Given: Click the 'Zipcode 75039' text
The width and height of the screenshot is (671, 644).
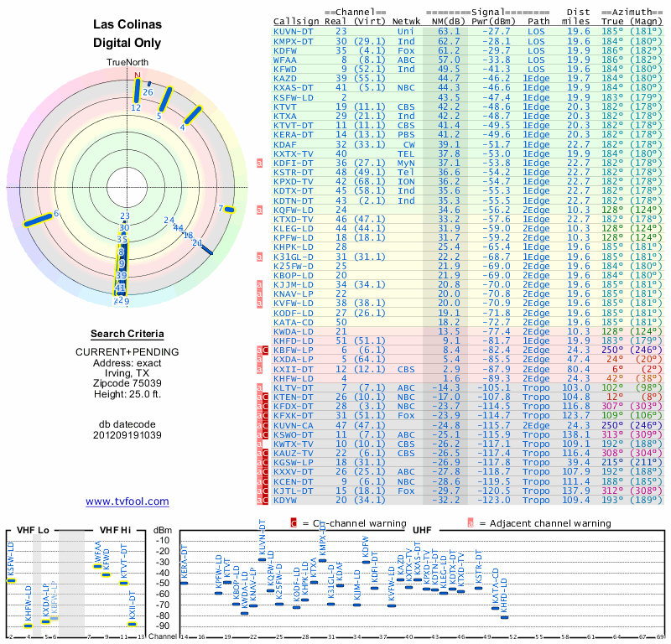Looking at the screenshot, I should pos(127,383).
